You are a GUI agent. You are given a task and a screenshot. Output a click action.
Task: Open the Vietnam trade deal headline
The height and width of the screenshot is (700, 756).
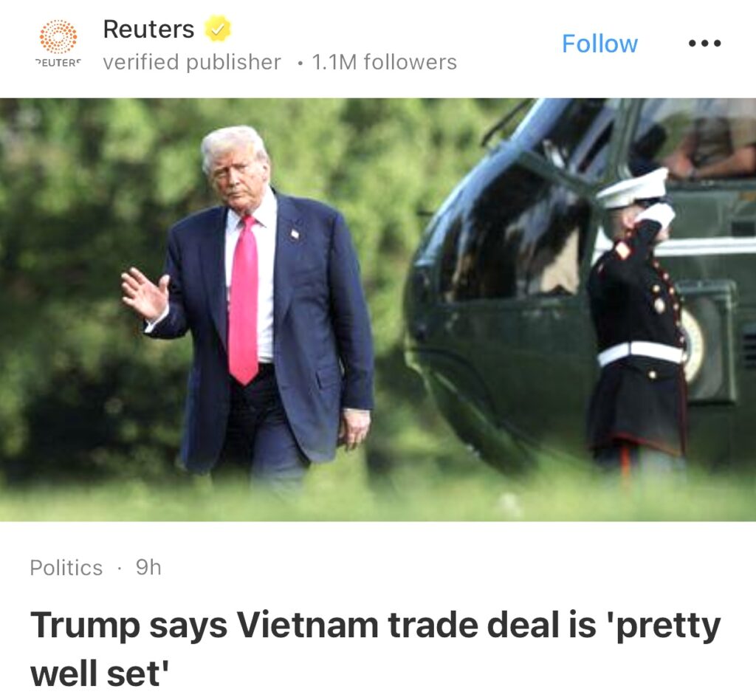coord(375,649)
